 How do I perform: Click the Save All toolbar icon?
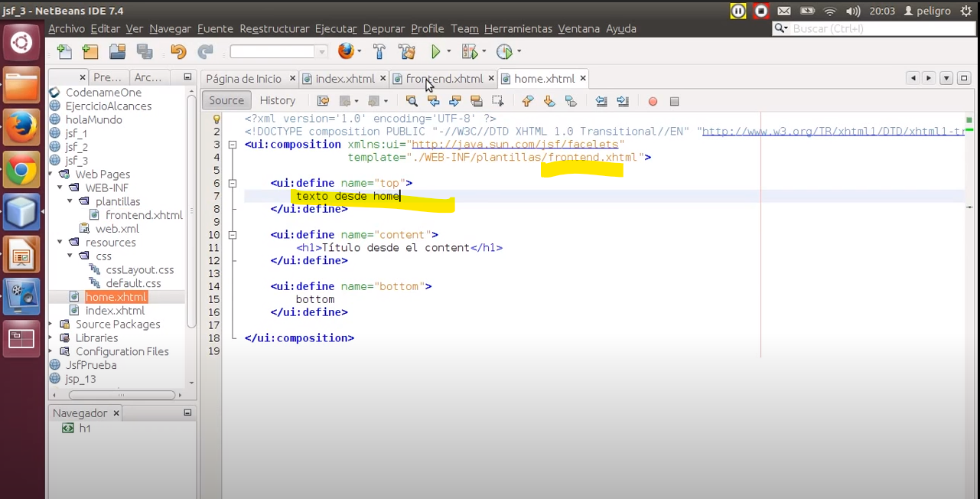point(145,52)
